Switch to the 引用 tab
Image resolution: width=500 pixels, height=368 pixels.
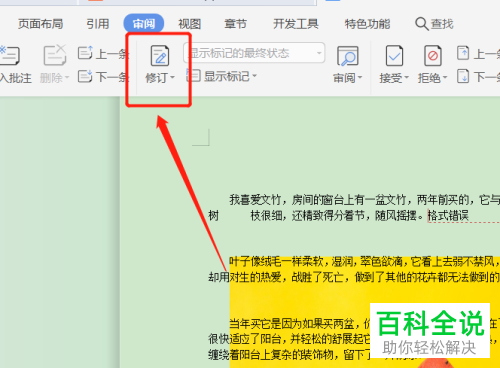[98, 24]
